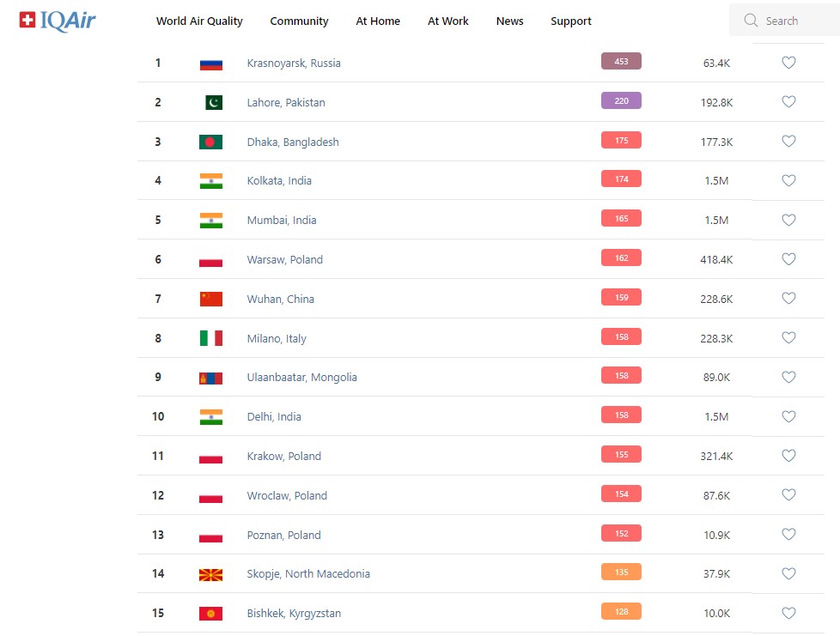Open the Milano, Italy link

pos(276,339)
